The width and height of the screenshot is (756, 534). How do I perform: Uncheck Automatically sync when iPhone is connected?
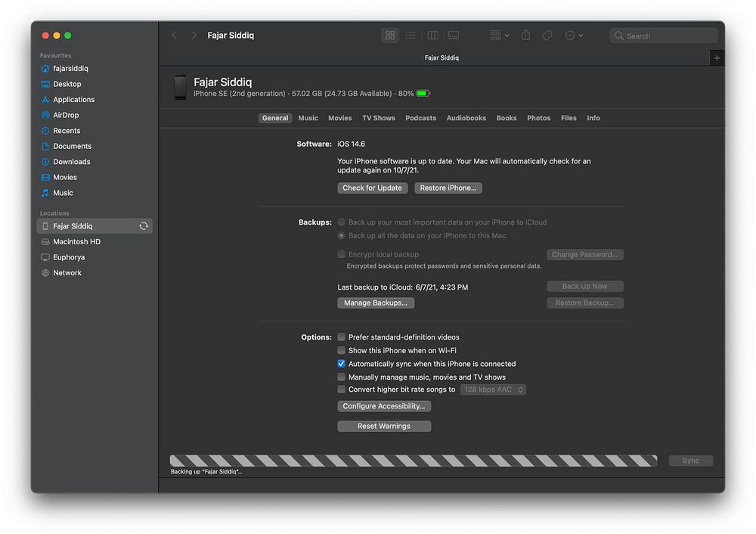[x=342, y=364]
